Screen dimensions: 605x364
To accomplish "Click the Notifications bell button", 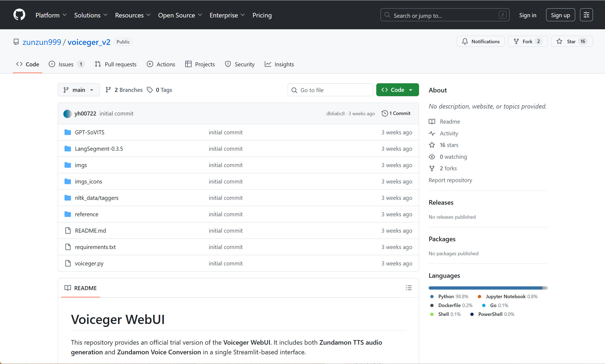I will tap(480, 41).
